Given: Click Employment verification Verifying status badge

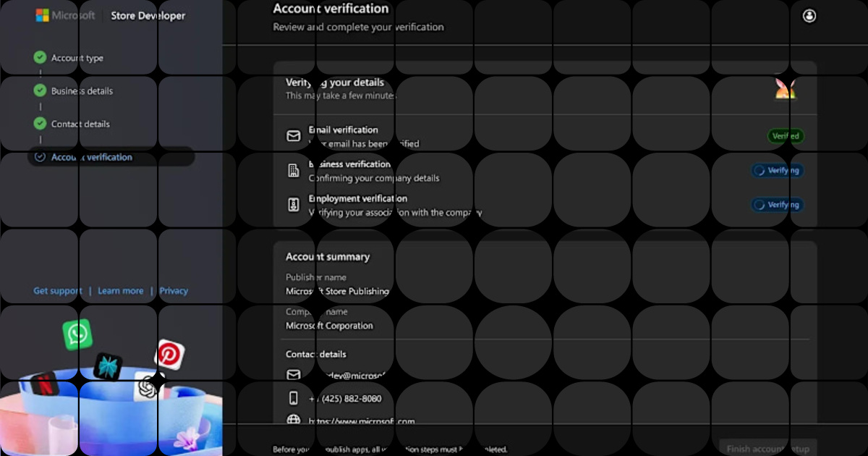Looking at the screenshot, I should click(778, 205).
